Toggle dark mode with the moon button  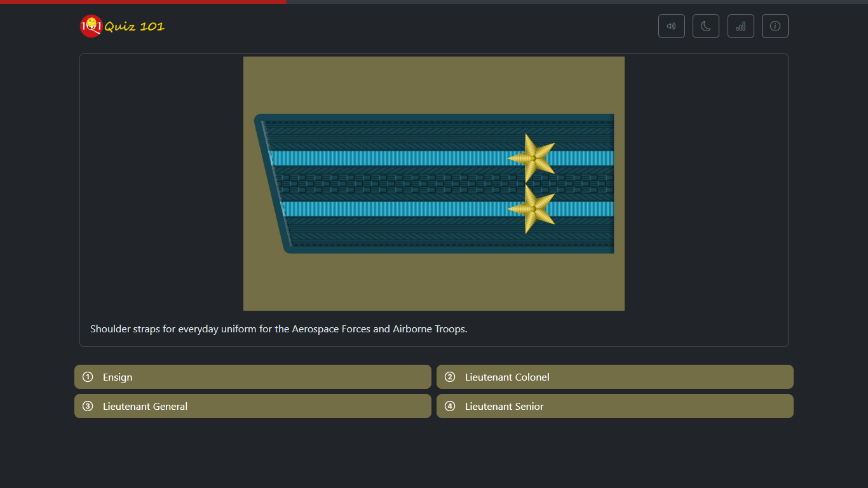705,26
